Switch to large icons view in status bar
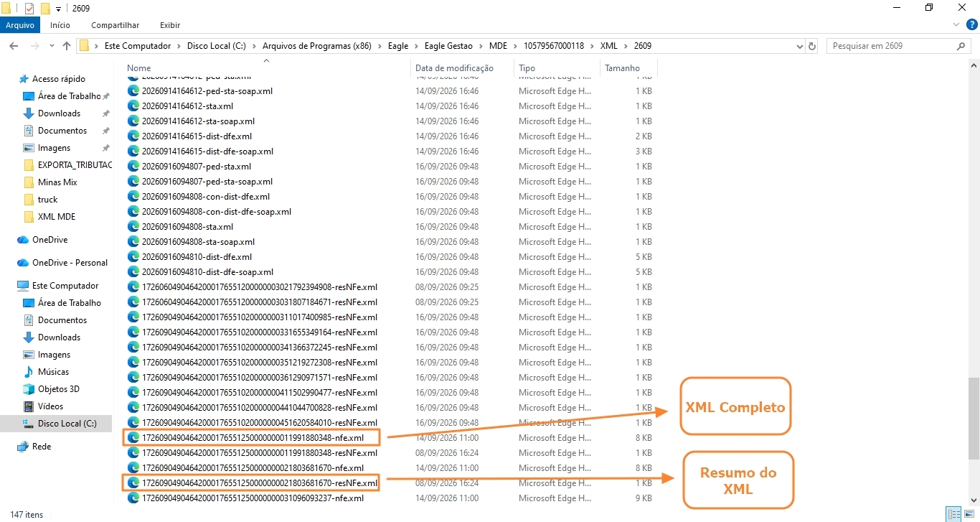Screen dimensions: 980x522 pyautogui.click(x=971, y=514)
